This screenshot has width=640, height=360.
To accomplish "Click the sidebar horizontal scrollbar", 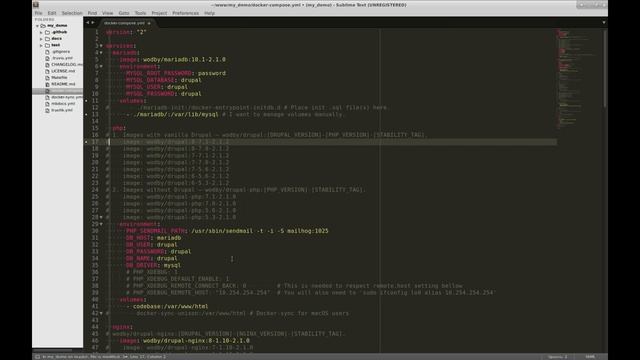I will pyautogui.click(x=53, y=350).
